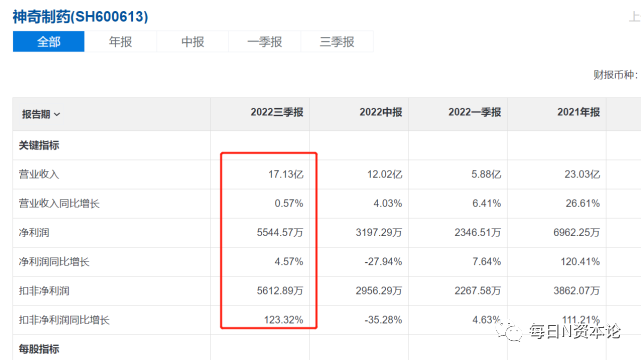Select the 2267.58万 value
This screenshot has width=641, height=360.
(478, 291)
